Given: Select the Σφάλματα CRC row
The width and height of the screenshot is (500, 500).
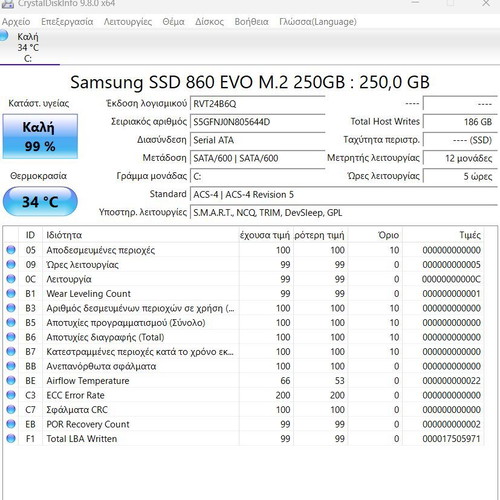Looking at the screenshot, I should pos(244,409).
